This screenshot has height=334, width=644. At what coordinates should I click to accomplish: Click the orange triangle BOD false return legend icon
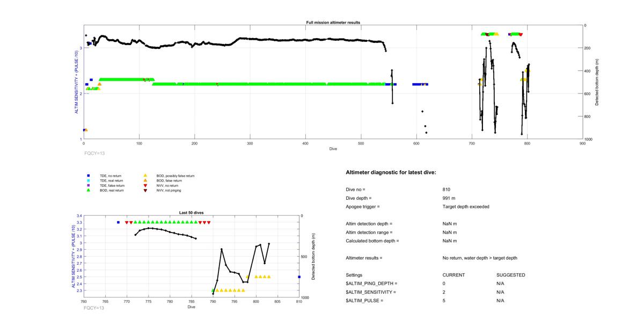[x=145, y=180]
